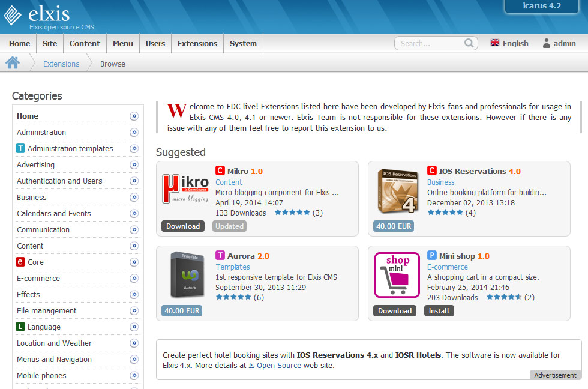This screenshot has width=588, height=389.
Task: Click the blue P icon beside Mini shop
Action: [x=432, y=256]
